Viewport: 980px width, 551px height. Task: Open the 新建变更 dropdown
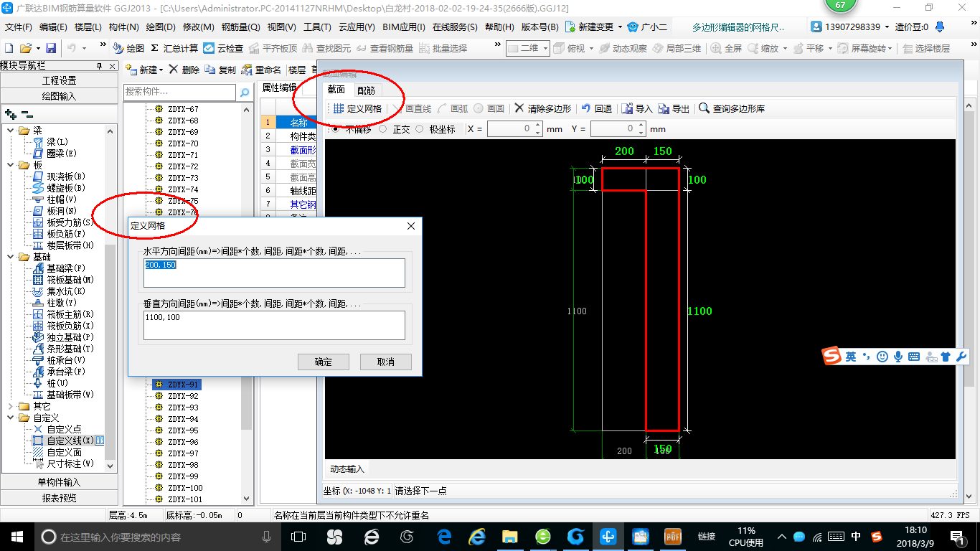[620, 27]
